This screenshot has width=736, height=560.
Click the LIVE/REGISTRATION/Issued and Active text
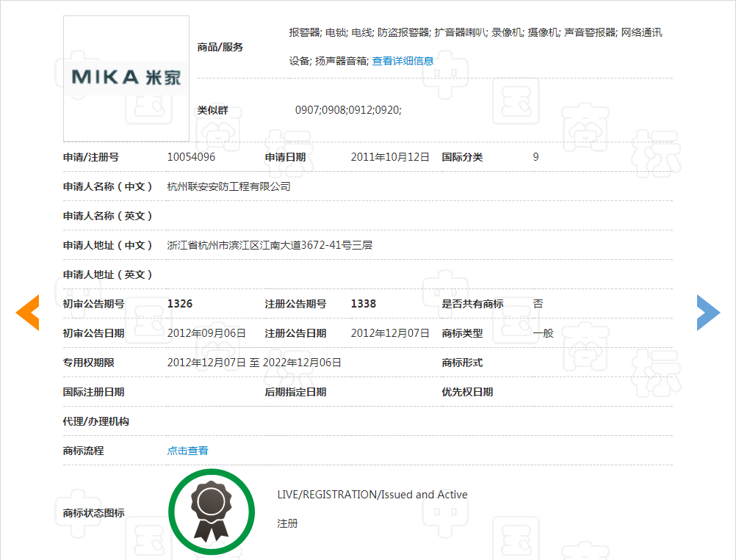click(x=372, y=495)
